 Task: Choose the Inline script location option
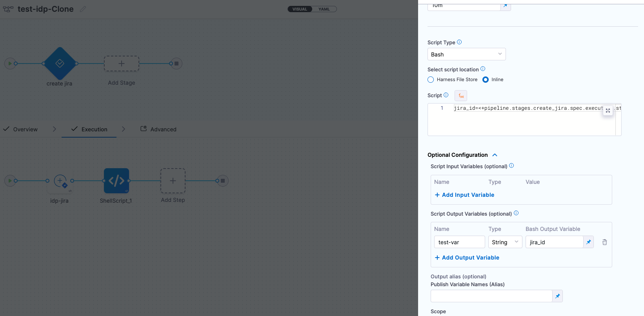486,80
